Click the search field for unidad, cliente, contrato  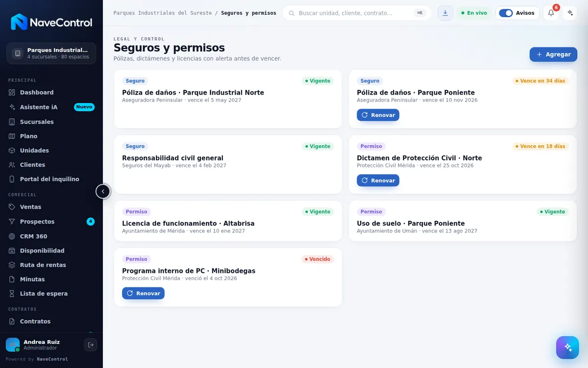357,13
